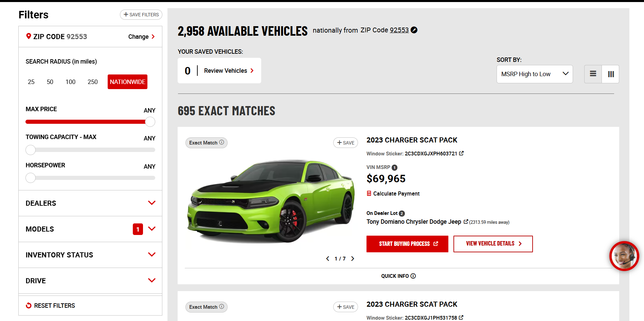Screen dimensions: 644x321
Task: Expand the INVENTORY STATUS filter section
Action: pos(90,255)
